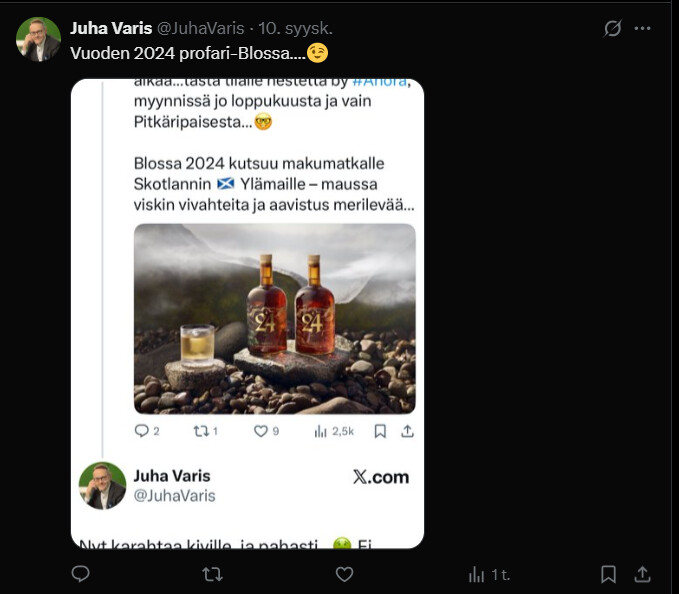View post analytics showing 1 t. views

[x=489, y=574]
